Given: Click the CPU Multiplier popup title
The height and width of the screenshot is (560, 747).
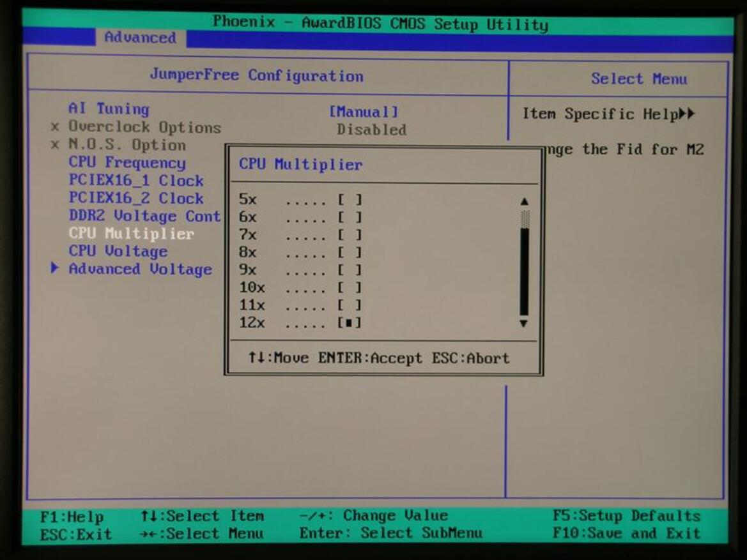Looking at the screenshot, I should click(300, 164).
